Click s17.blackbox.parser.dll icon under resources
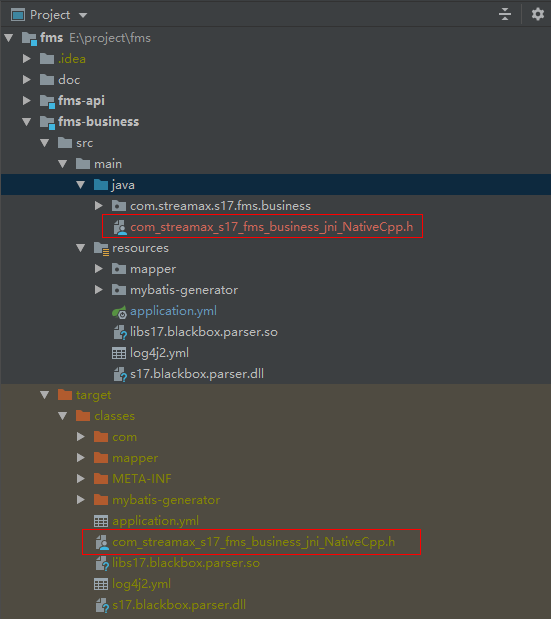 click(x=120, y=374)
